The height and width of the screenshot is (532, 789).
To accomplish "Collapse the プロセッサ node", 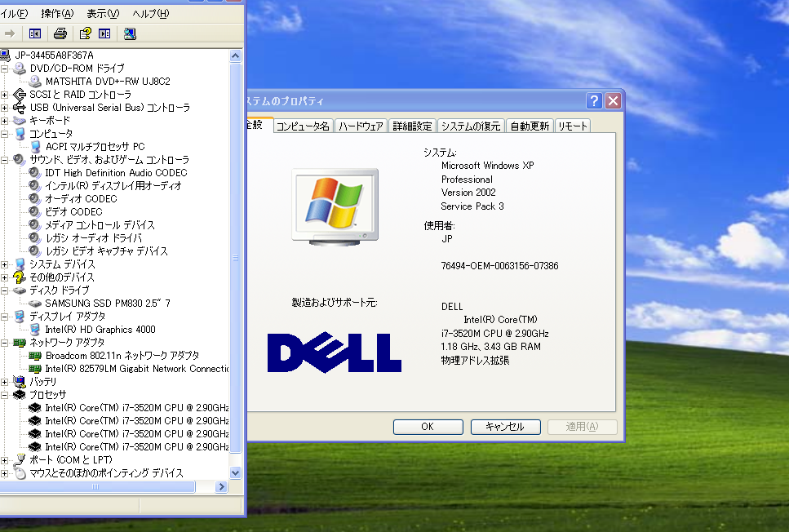I will click(5, 395).
